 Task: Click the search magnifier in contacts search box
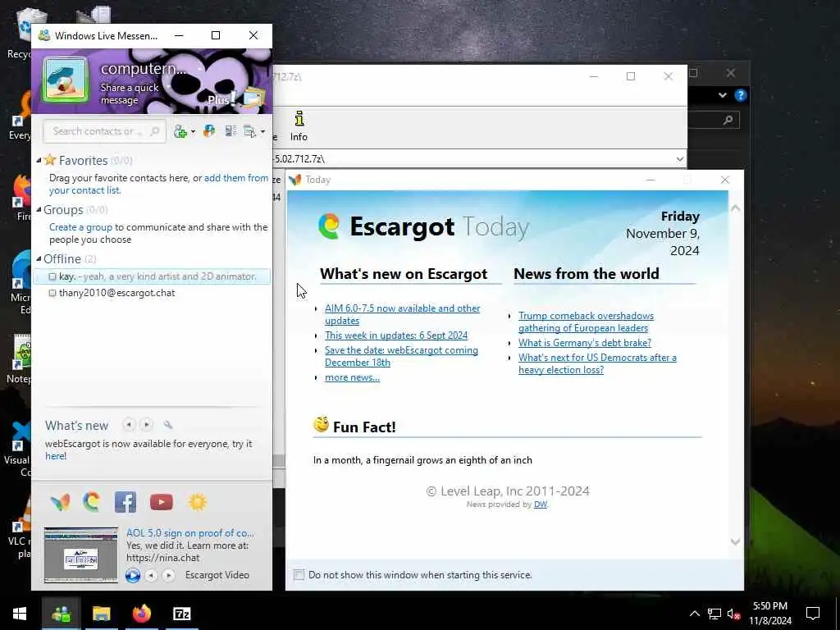click(155, 131)
